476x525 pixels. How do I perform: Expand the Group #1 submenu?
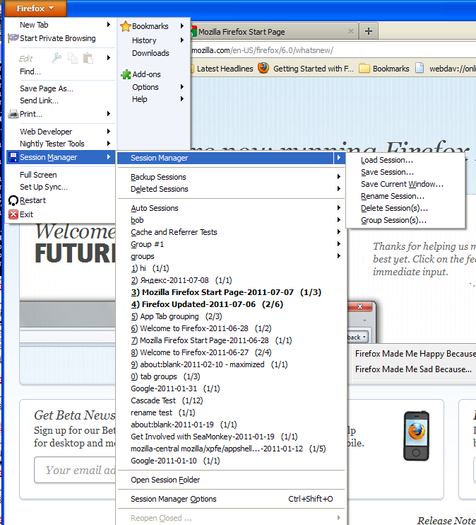(231, 244)
